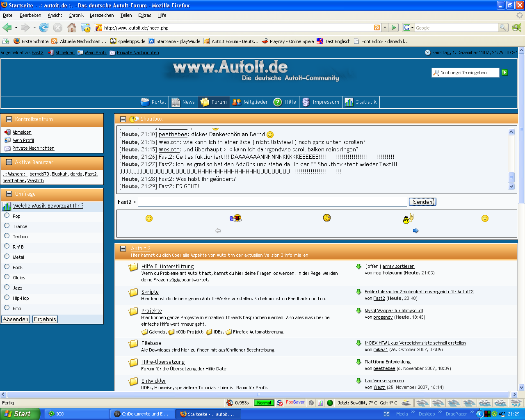Screen dimensions: 525x420
Task: Show next smileys with blue arrow
Action: tap(415, 231)
